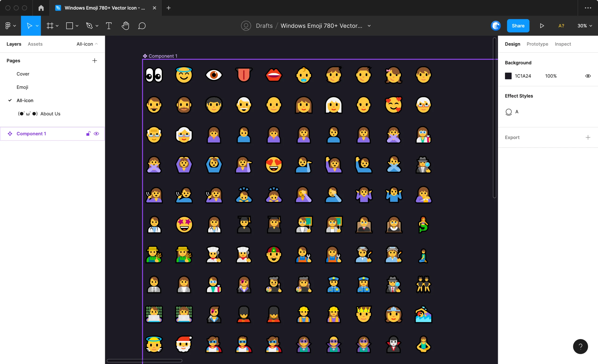Open the main menu dropdown chevron
598x364 pixels.
point(14,26)
